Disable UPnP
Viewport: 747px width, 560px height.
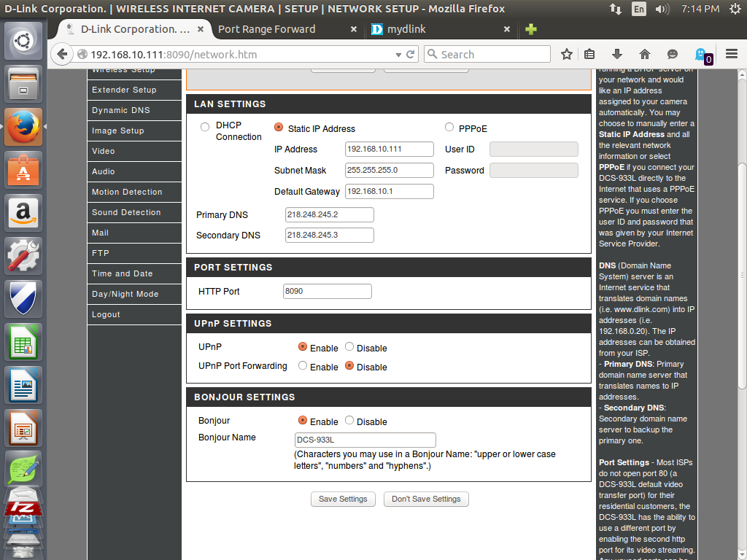click(348, 347)
